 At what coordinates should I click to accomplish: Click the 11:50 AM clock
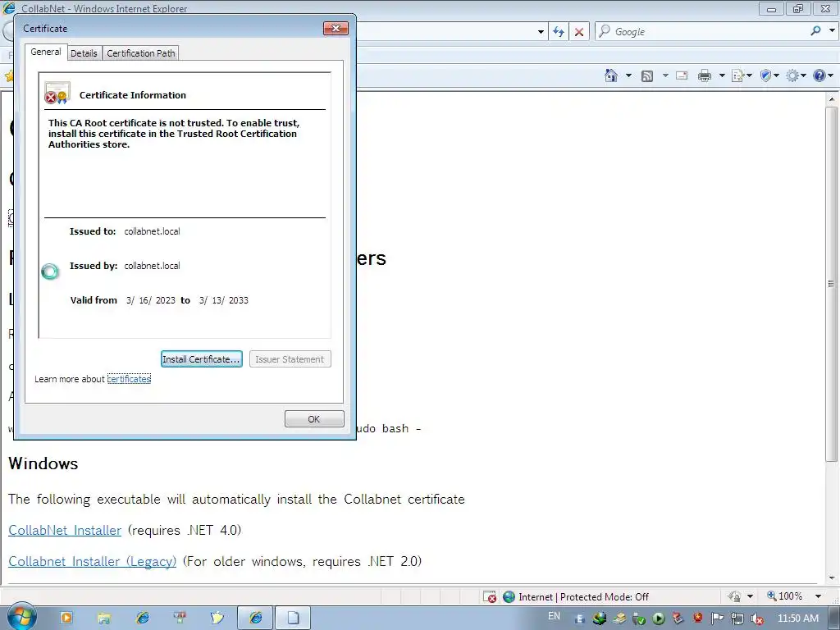pyautogui.click(x=797, y=619)
